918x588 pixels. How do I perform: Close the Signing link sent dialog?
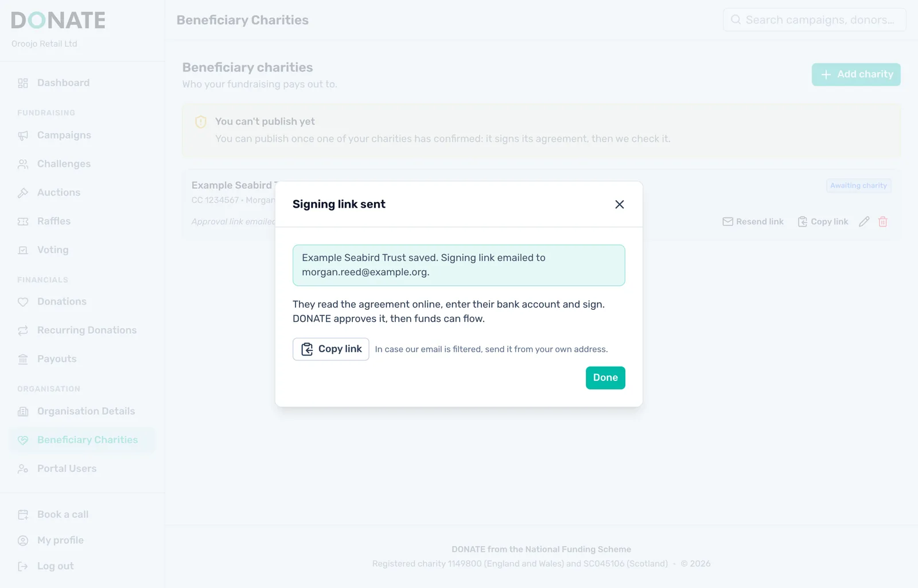pyautogui.click(x=619, y=204)
